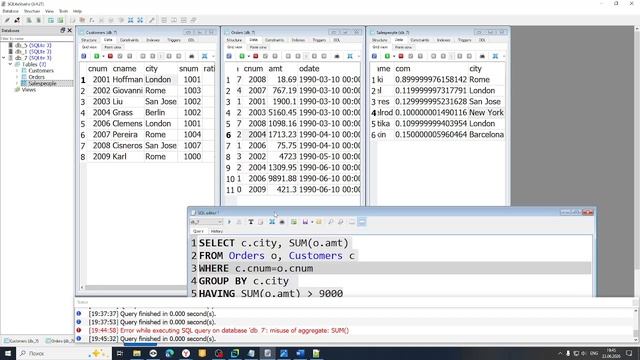Refresh data in the Customers window
Screen dimensions: 640x360
[84, 56]
